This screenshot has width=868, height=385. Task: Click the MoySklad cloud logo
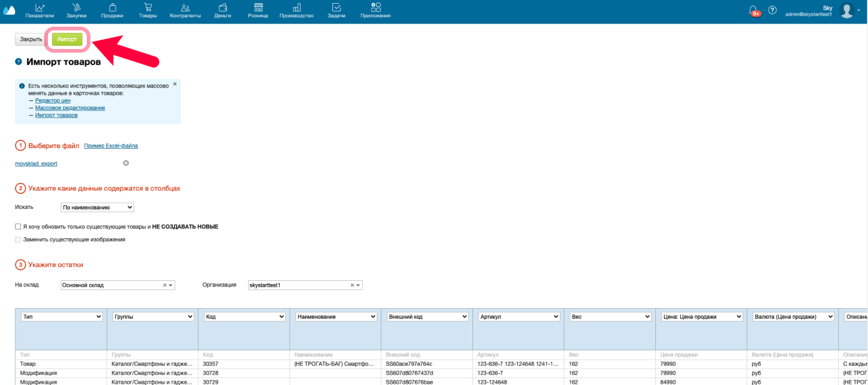9,11
